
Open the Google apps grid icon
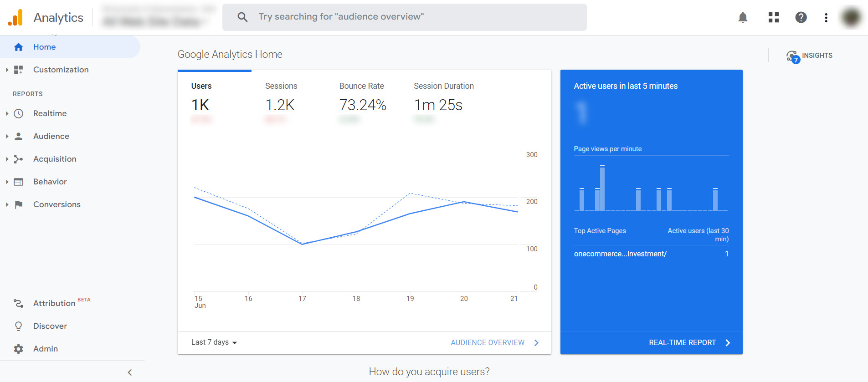click(774, 17)
